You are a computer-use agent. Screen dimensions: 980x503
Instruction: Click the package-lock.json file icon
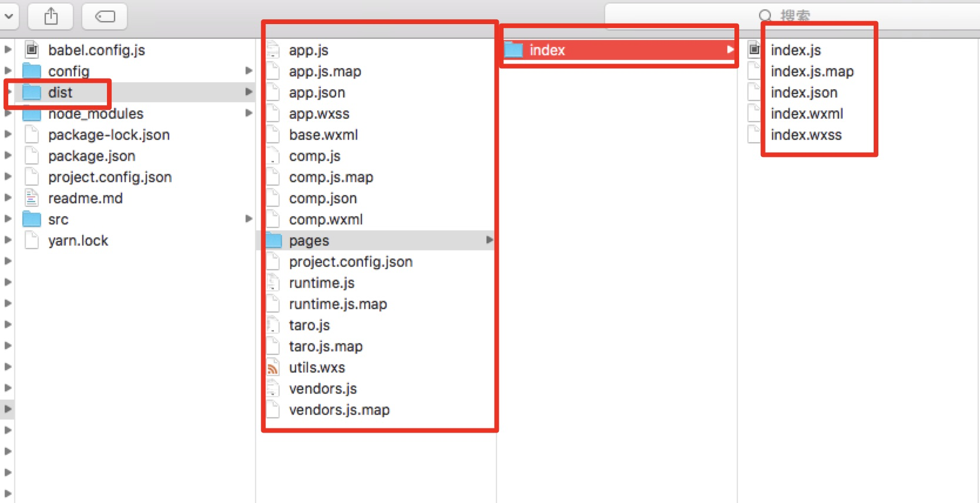point(32,135)
